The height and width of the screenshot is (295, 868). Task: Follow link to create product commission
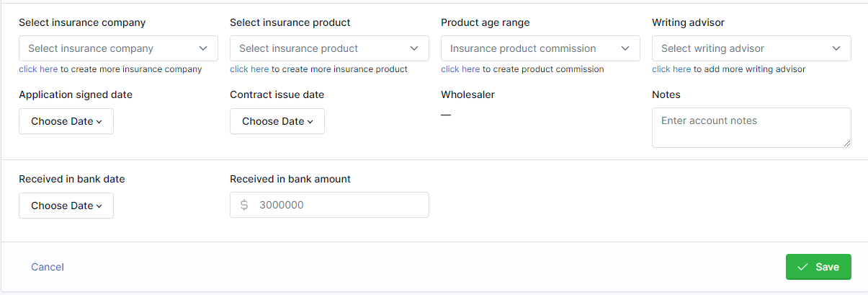click(460, 69)
